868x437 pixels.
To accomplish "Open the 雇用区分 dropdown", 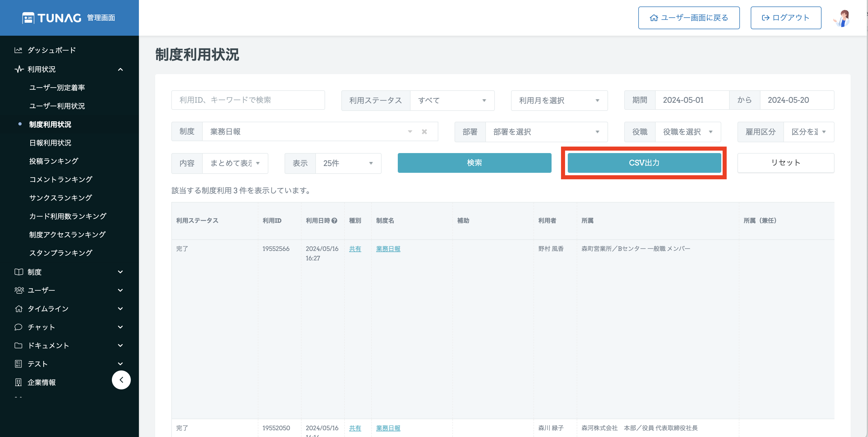I will [809, 132].
